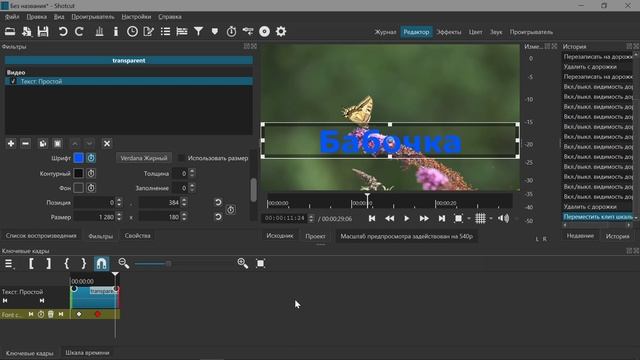Viewport: 640px width, 360px height.
Task: Increase the Толщина value
Action: pyautogui.click(x=192, y=171)
